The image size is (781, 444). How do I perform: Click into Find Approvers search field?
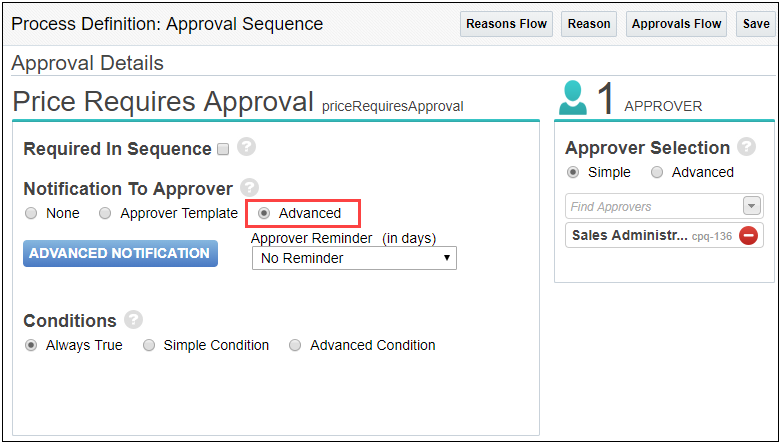tap(652, 206)
